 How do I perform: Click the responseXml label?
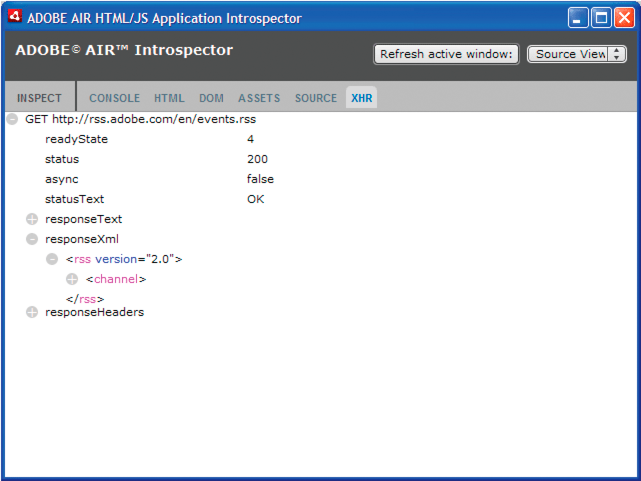[x=82, y=239]
